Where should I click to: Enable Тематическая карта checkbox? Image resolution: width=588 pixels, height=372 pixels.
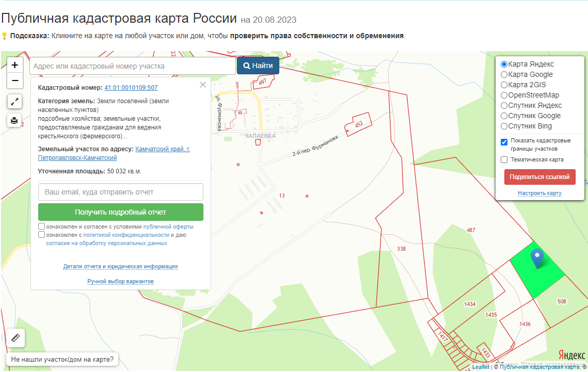click(x=504, y=159)
